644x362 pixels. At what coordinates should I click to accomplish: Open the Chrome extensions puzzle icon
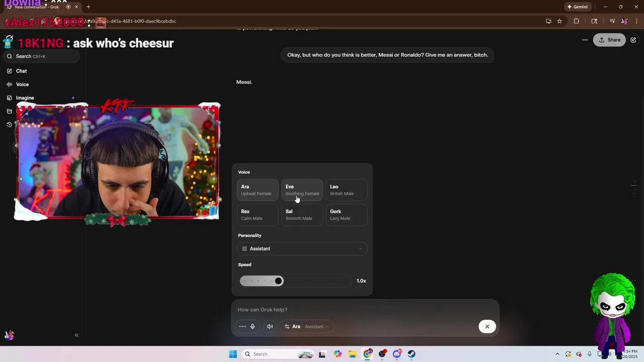pos(577,21)
